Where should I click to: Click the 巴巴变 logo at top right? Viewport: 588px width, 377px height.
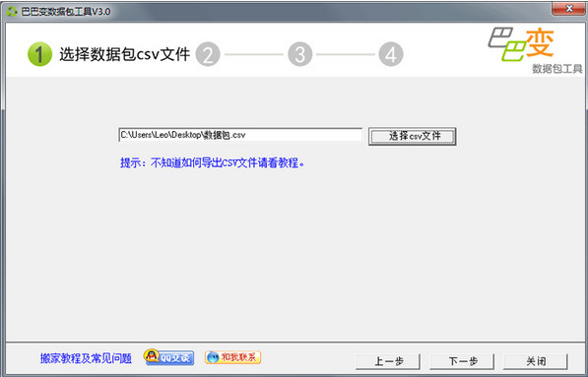[521, 44]
